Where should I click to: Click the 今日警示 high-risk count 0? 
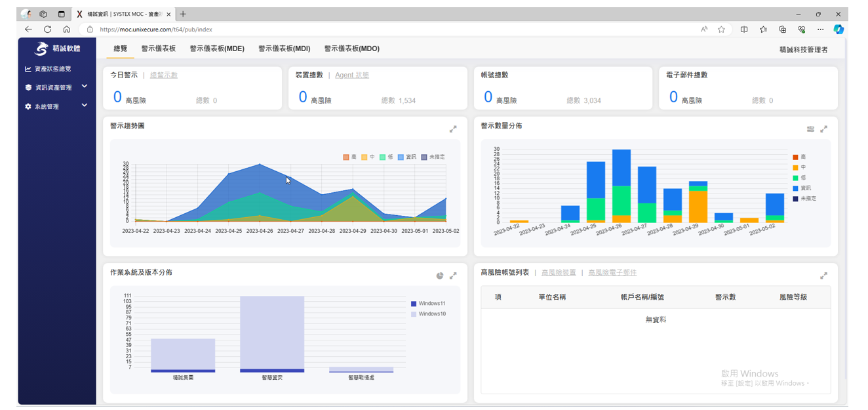118,97
